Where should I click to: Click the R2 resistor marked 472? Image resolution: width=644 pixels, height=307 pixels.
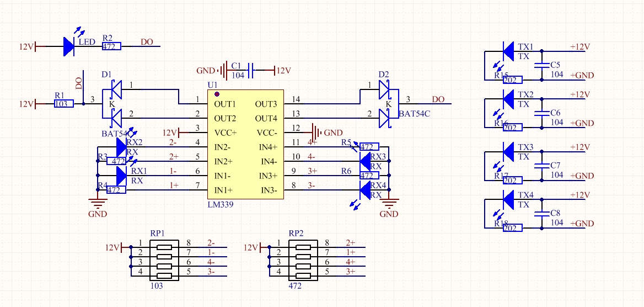111,47
